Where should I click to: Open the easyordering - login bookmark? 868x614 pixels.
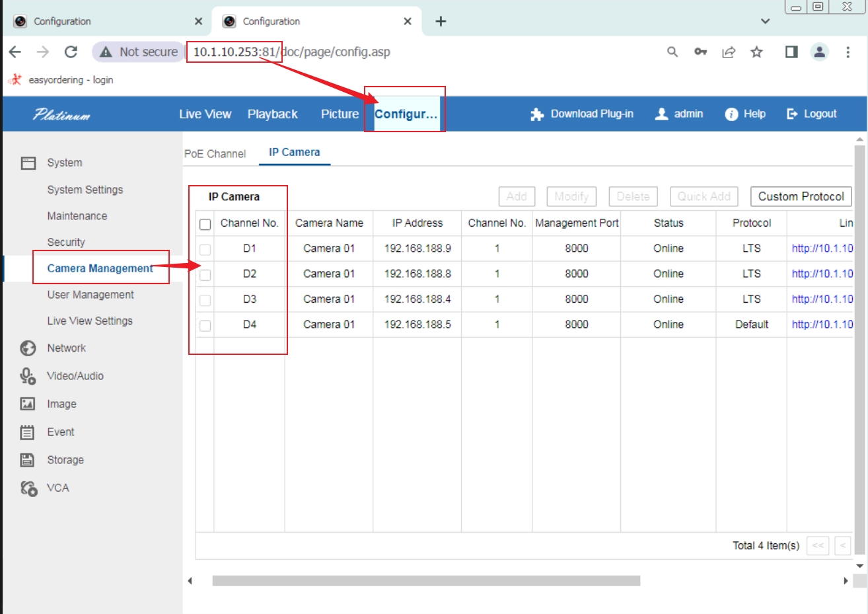click(61, 80)
